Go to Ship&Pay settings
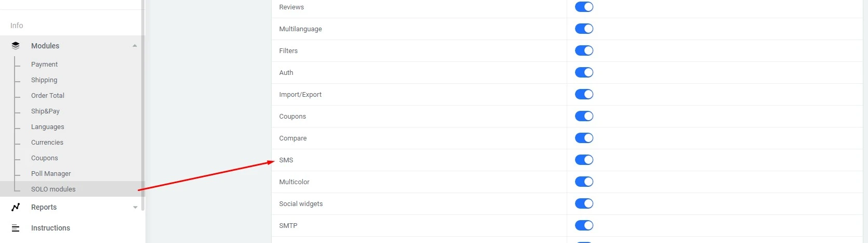Image resolution: width=868 pixels, height=243 pixels. pyautogui.click(x=45, y=111)
